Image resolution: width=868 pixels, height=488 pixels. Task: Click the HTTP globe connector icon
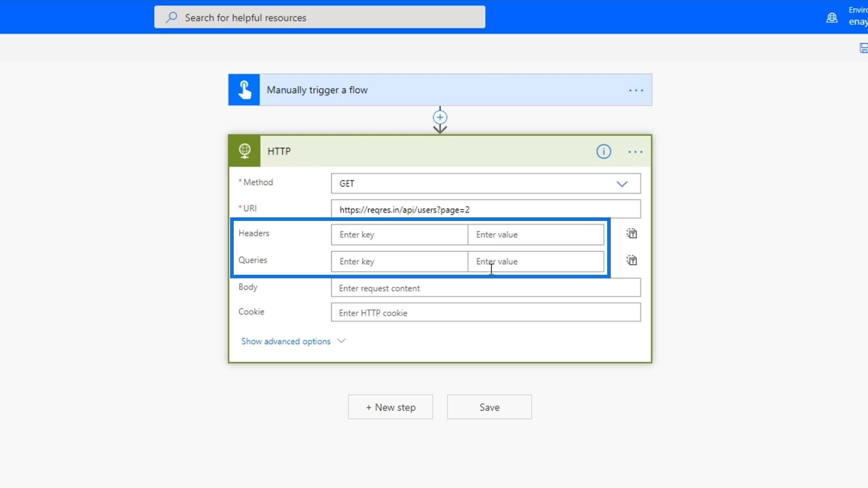coord(245,151)
